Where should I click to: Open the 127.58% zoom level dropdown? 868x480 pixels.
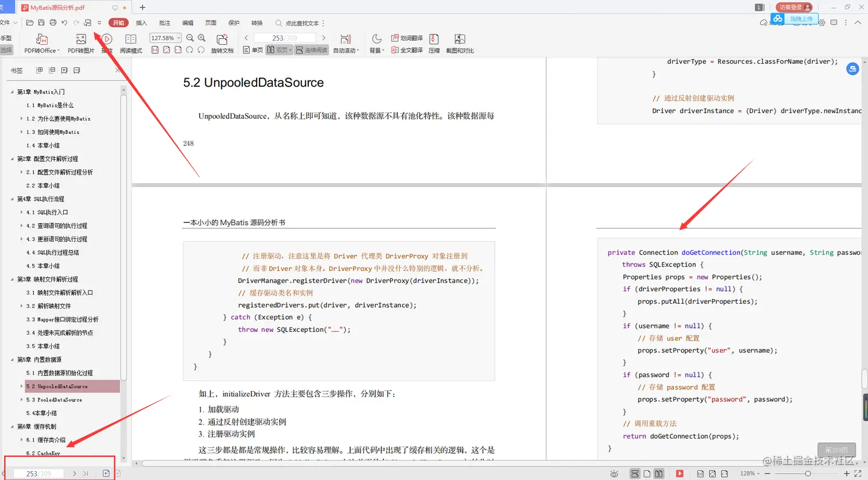click(x=179, y=38)
